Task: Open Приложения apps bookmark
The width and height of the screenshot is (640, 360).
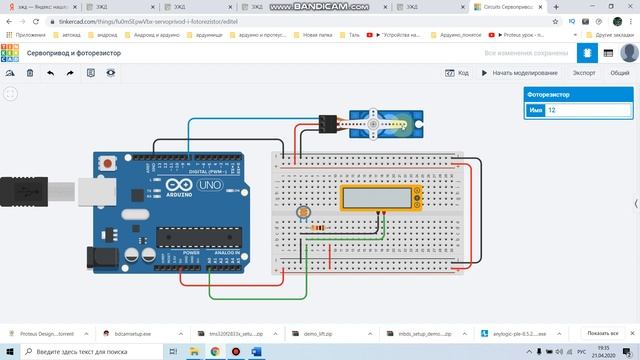Action: click(x=26, y=35)
